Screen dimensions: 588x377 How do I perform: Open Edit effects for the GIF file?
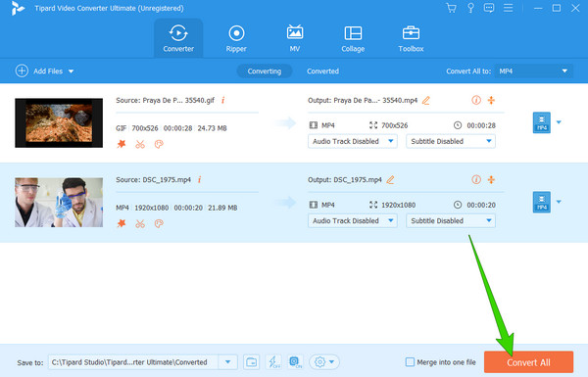(x=122, y=144)
